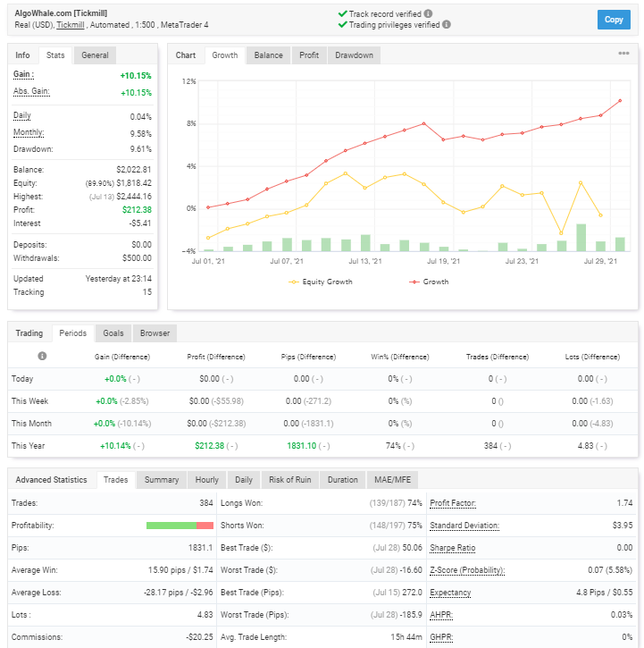Image resolution: width=644 pixels, height=648 pixels.
Task: Click the $2,022.81 balance value
Action: (134, 170)
